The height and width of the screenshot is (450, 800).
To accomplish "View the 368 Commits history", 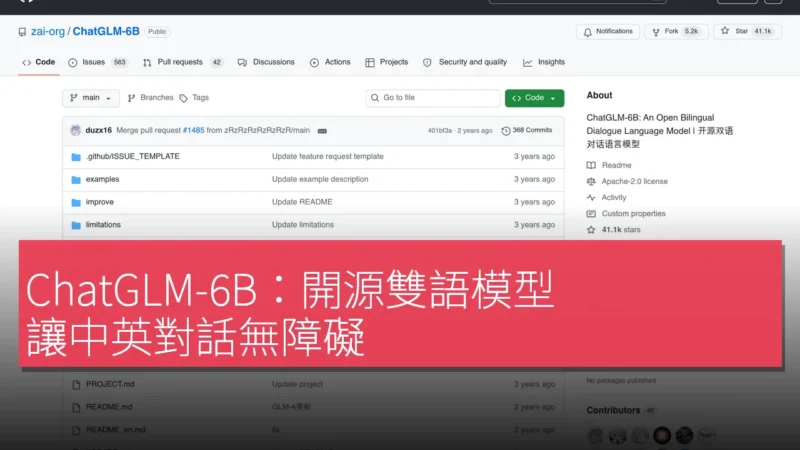I will [x=527, y=131].
